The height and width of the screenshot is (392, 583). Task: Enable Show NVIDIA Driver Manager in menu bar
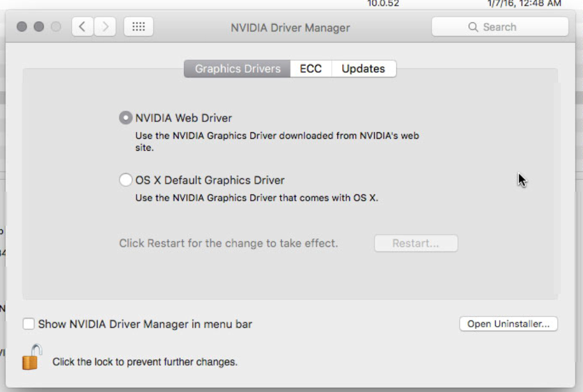[29, 324]
